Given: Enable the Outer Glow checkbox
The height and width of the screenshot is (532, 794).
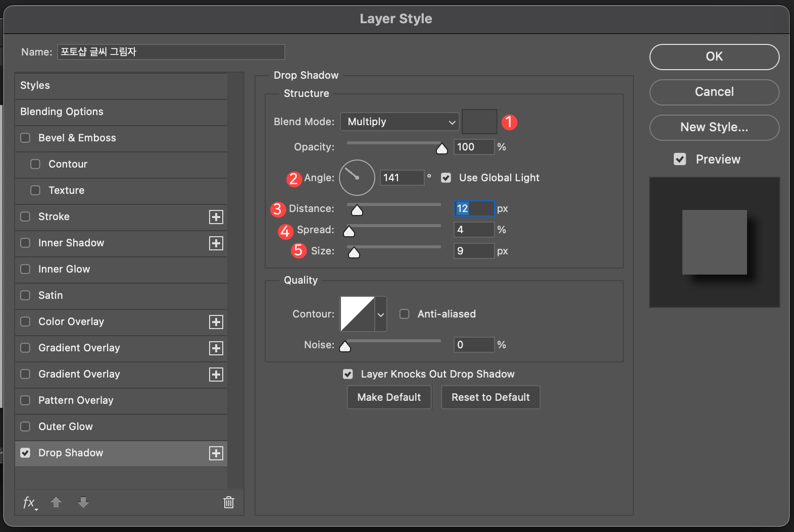Looking at the screenshot, I should pyautogui.click(x=25, y=427).
